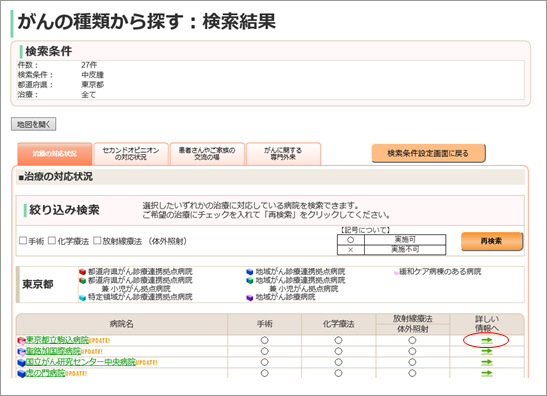Screen dimensions: 547x396
Task: Open 患者さんやご家族の交流の場 tab
Action: [x=207, y=154]
